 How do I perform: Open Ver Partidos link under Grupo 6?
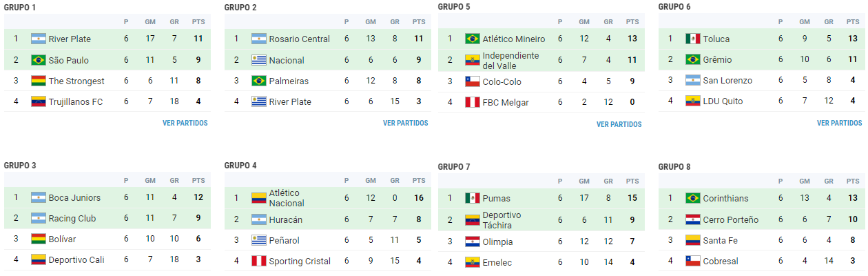pyautogui.click(x=839, y=124)
